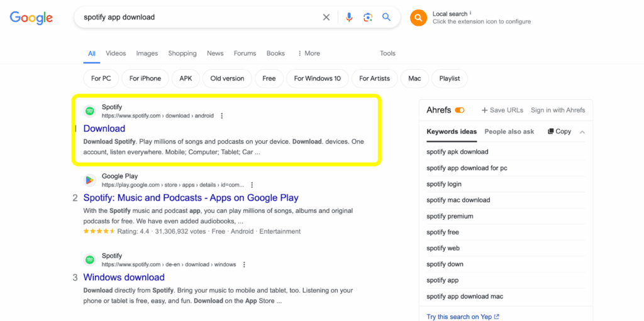Open the Tools options
Screen dimensions: 644x321
coord(387,53)
